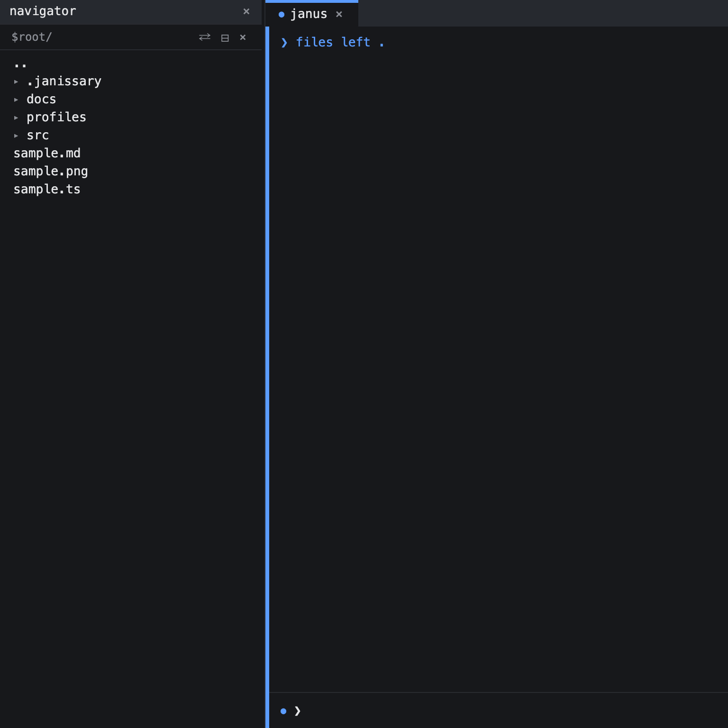
Task: Close the $root/ path bar
Action: [x=243, y=37]
